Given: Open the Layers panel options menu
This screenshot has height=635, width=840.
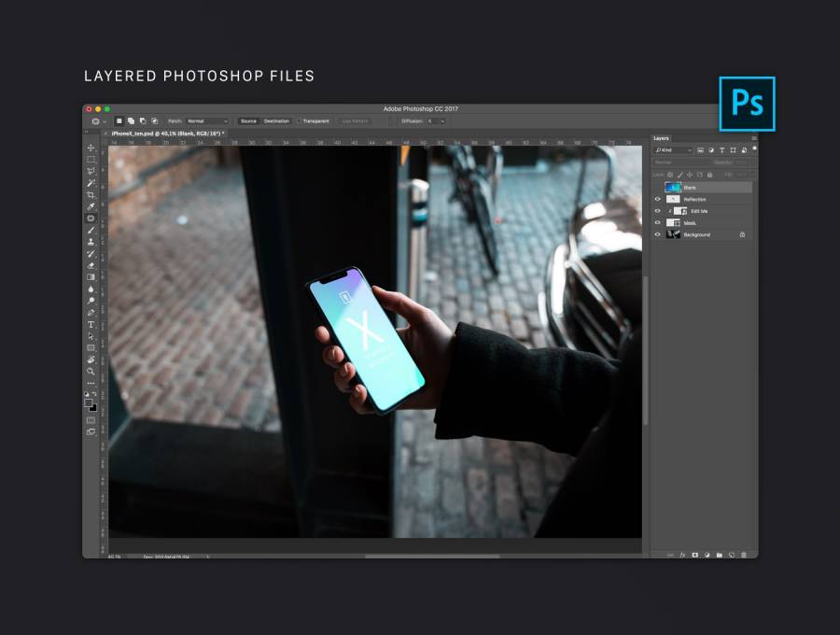Looking at the screenshot, I should (x=753, y=138).
